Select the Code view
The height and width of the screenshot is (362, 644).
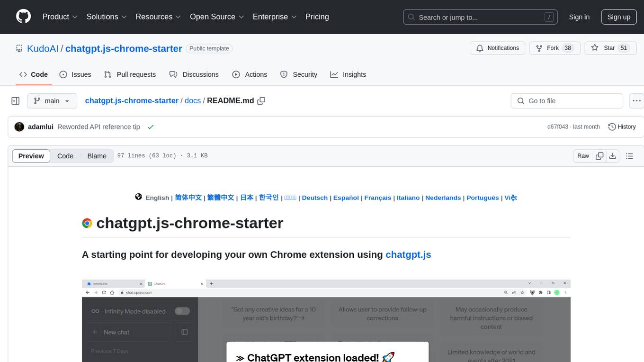[65, 156]
